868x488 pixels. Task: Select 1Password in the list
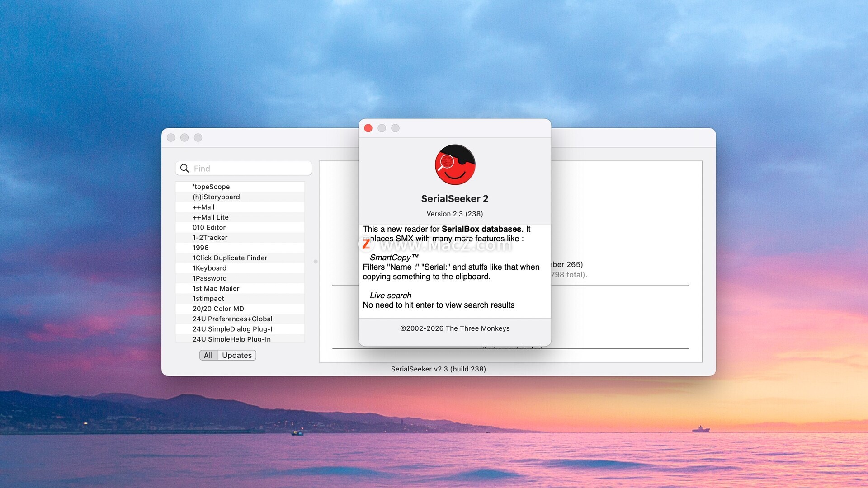click(x=210, y=278)
